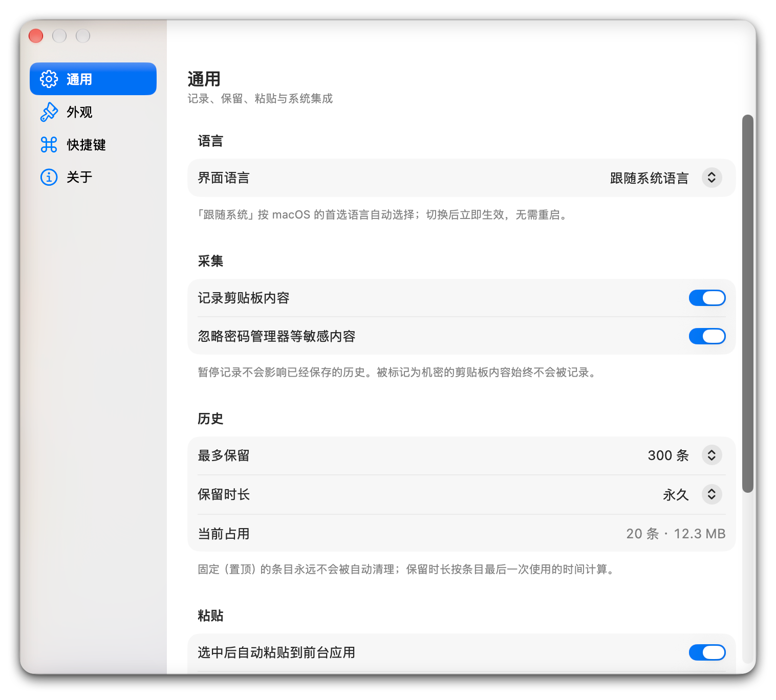Turn off 选中后自动粘贴到前台应用 switch
Screen dimensions: 776x700
[x=707, y=652]
